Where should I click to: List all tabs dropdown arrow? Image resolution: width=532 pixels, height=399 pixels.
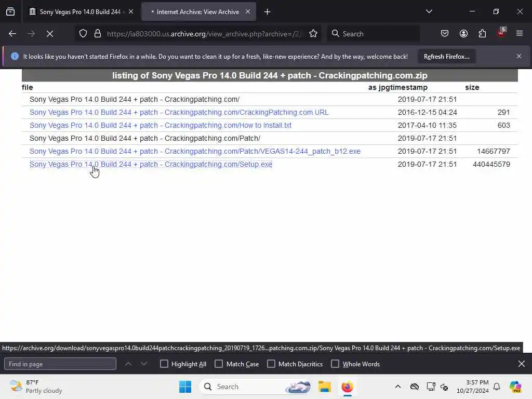pyautogui.click(x=429, y=11)
